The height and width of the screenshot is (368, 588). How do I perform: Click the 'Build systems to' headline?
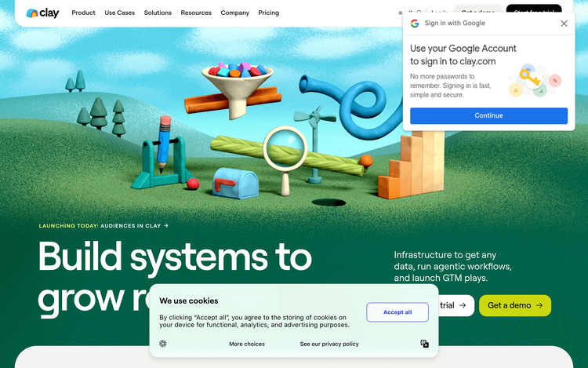[175, 257]
